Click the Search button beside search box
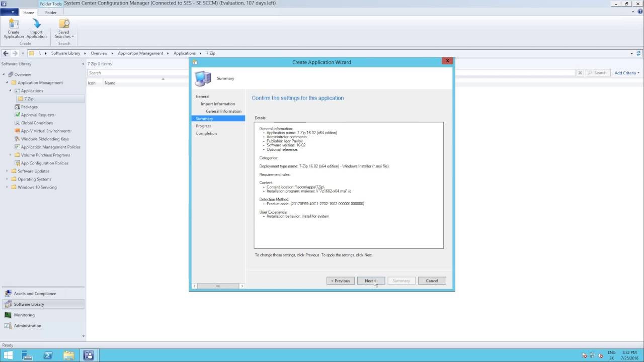644x362 pixels. click(x=598, y=73)
